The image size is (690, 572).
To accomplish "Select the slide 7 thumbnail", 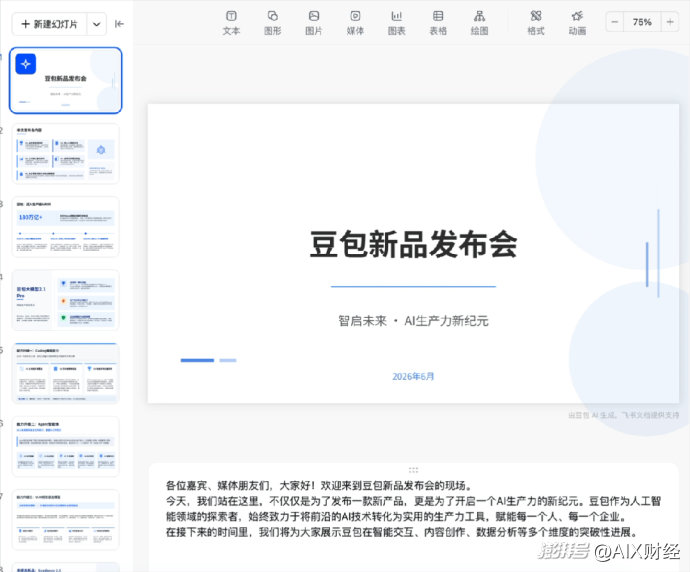I will click(66, 519).
